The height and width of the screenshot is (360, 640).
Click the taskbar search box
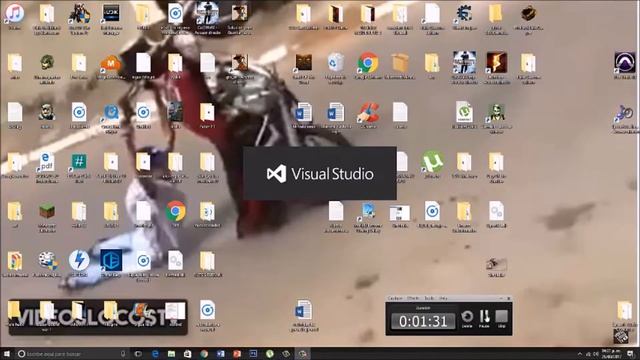tap(73, 354)
